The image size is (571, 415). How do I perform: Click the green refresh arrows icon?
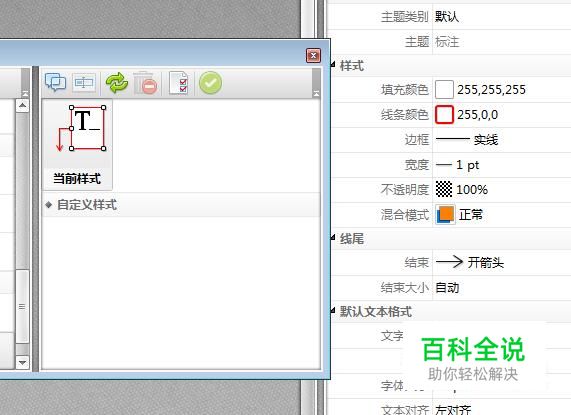(117, 83)
